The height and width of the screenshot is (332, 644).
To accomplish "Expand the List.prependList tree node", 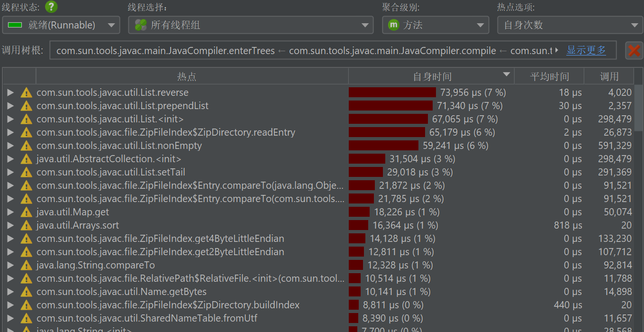I will click(x=10, y=106).
